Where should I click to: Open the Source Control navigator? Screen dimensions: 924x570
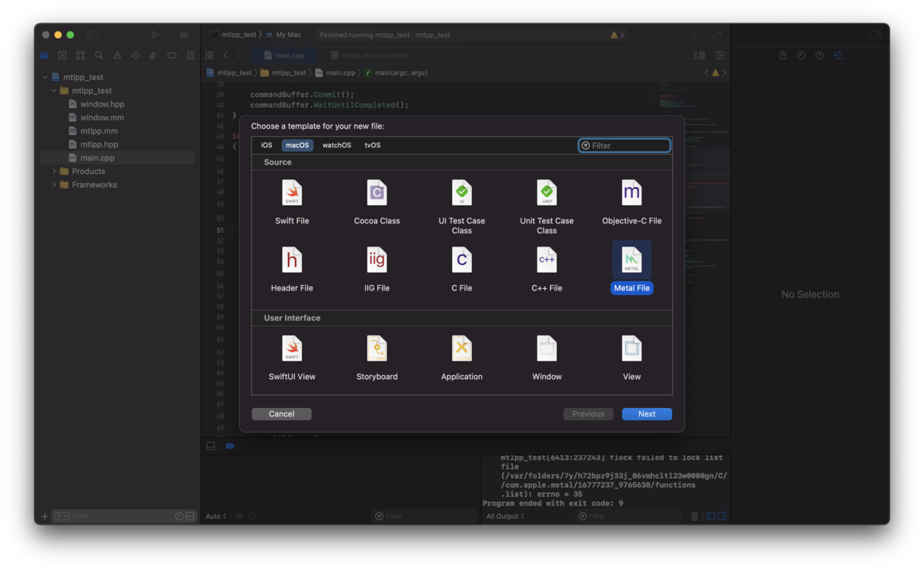click(x=62, y=55)
